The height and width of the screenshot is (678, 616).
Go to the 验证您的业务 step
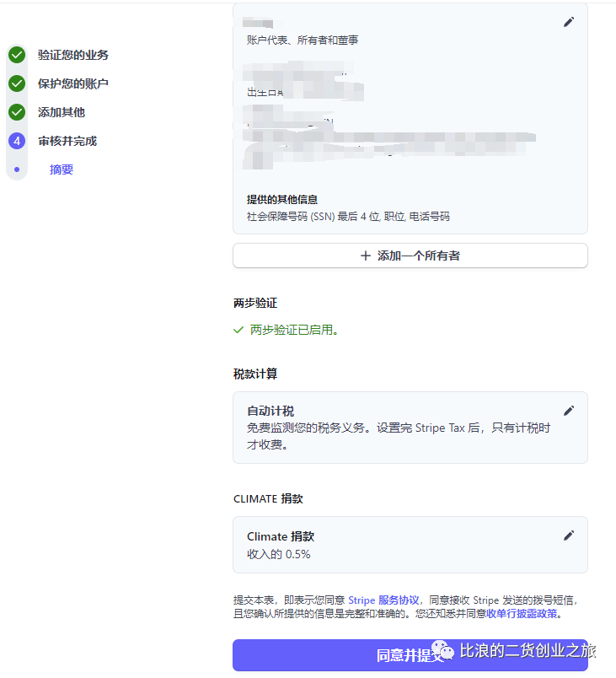[x=73, y=55]
